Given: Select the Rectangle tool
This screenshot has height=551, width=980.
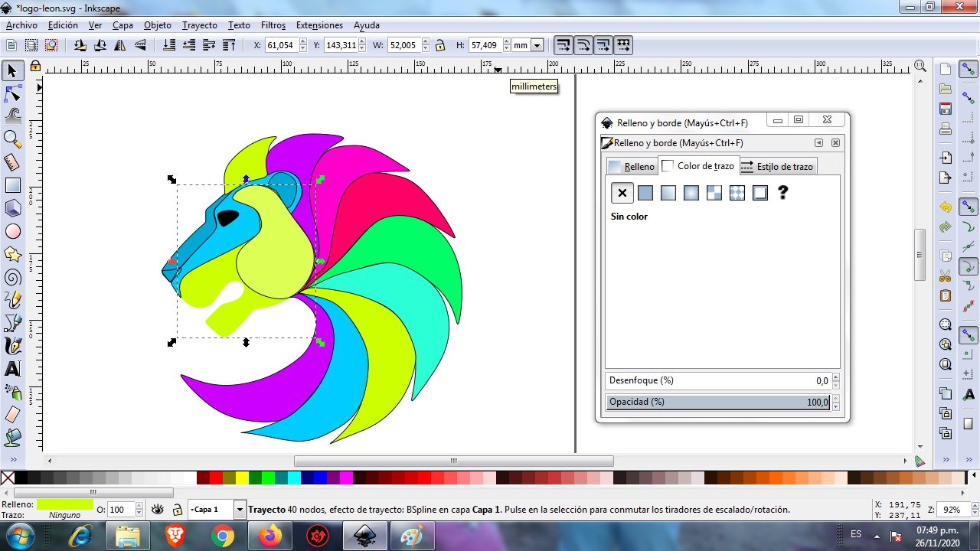Looking at the screenshot, I should click(12, 185).
